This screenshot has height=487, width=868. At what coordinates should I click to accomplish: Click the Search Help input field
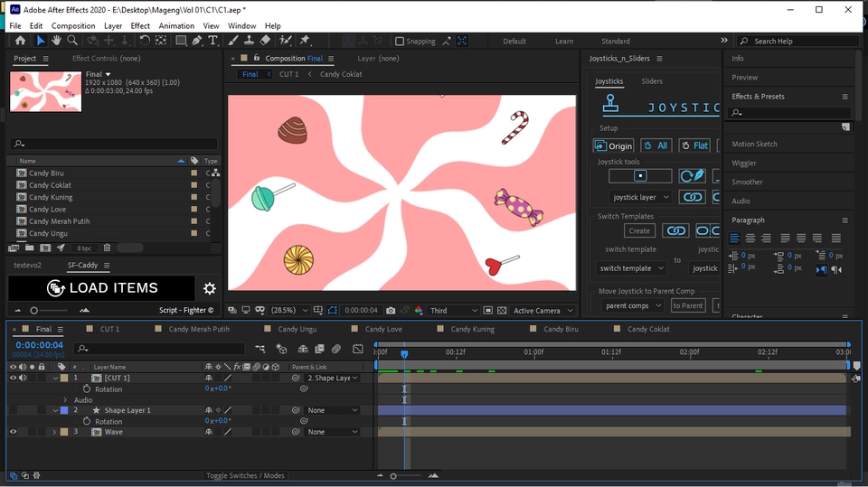798,41
